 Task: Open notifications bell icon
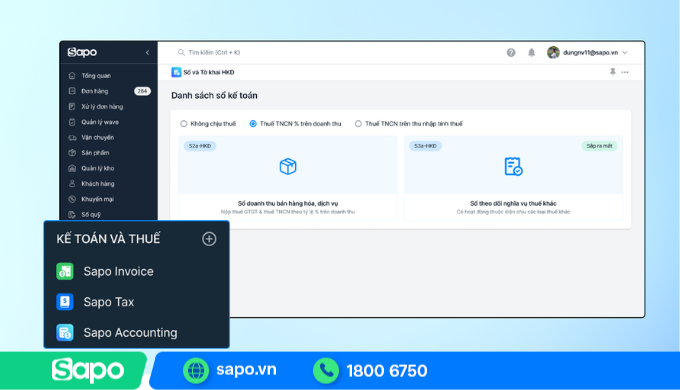(x=531, y=52)
